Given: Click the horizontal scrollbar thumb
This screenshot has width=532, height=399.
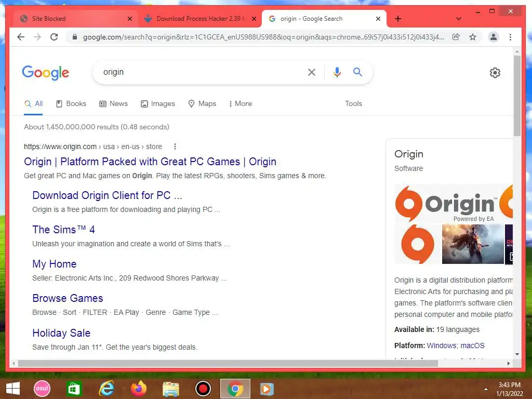Looking at the screenshot, I should [228, 363].
